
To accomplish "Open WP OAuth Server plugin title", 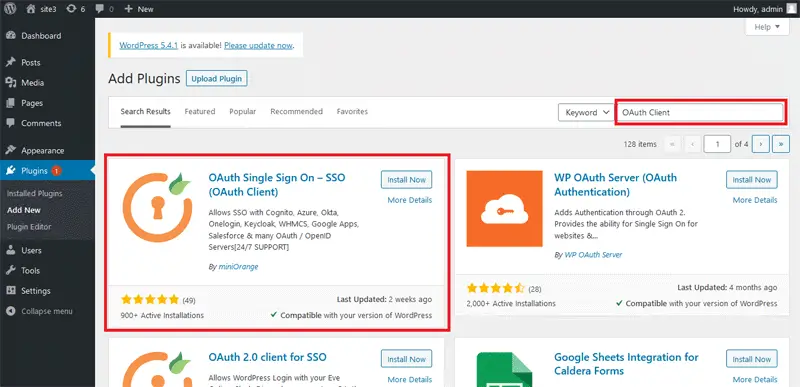I will [615, 185].
